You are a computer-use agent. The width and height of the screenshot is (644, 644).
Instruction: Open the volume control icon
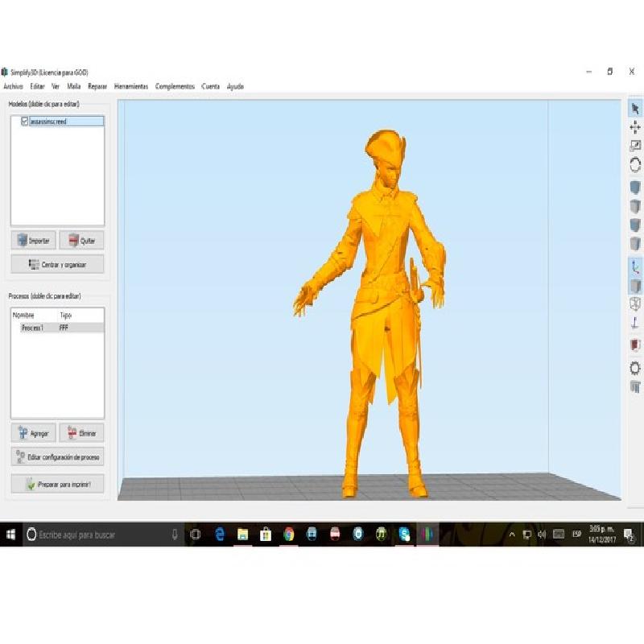point(542,535)
